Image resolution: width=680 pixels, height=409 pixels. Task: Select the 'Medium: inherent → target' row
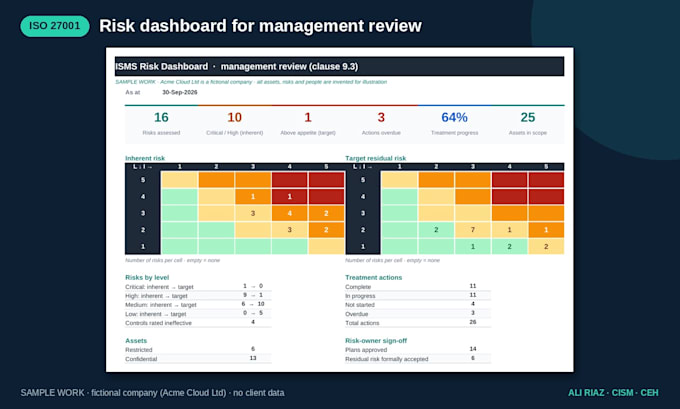198,305
